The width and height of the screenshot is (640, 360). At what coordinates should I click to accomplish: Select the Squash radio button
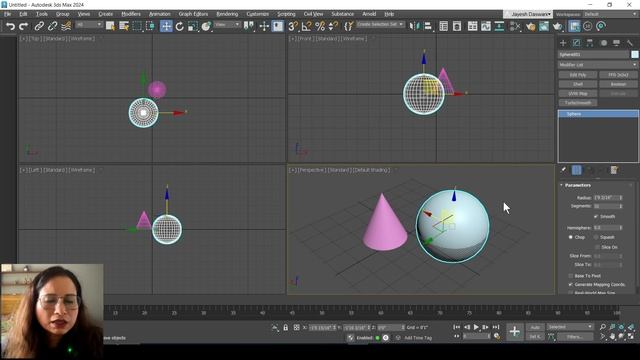[596, 237]
